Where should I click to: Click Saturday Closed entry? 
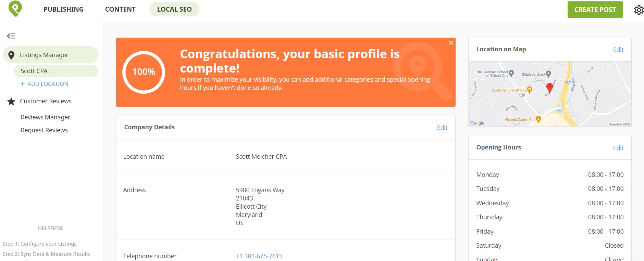pyautogui.click(x=614, y=245)
